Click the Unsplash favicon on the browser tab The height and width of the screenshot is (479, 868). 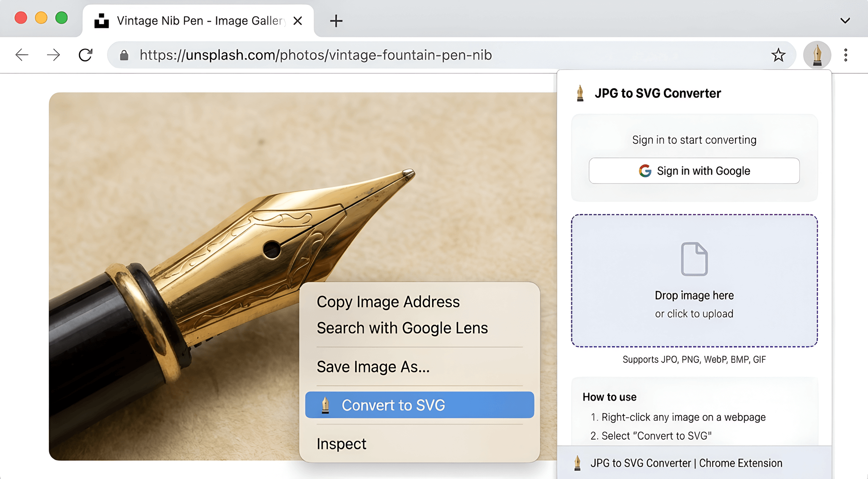coord(101,20)
